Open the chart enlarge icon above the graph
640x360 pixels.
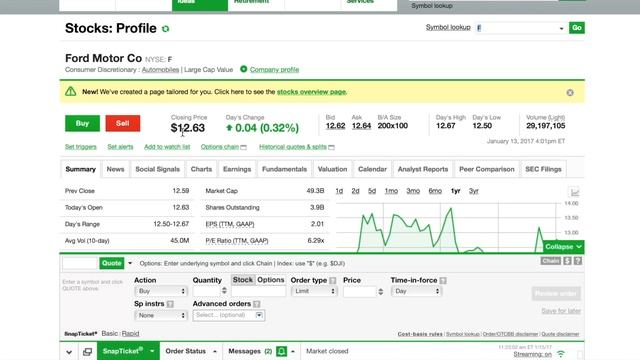click(x=574, y=192)
